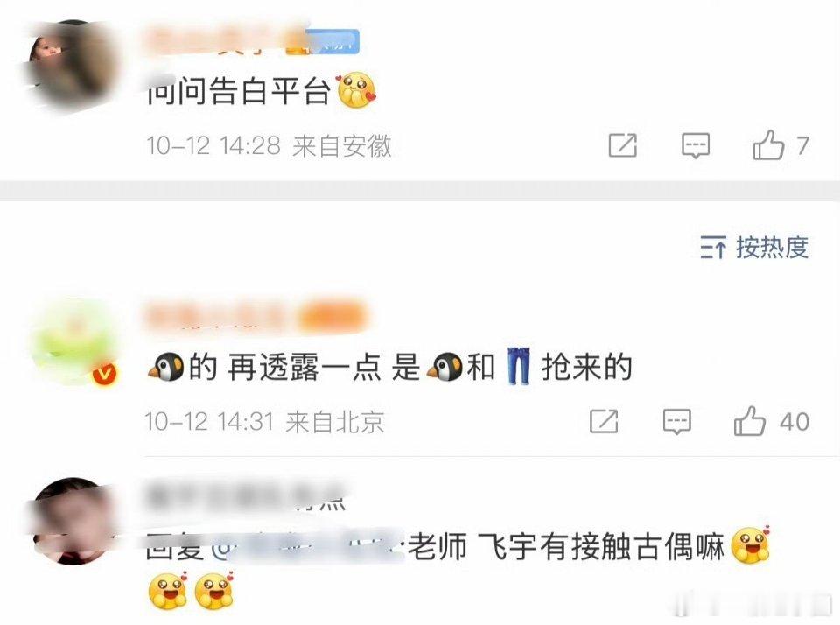
Task: Open the blurred @mention in the reply
Action: 310,547
